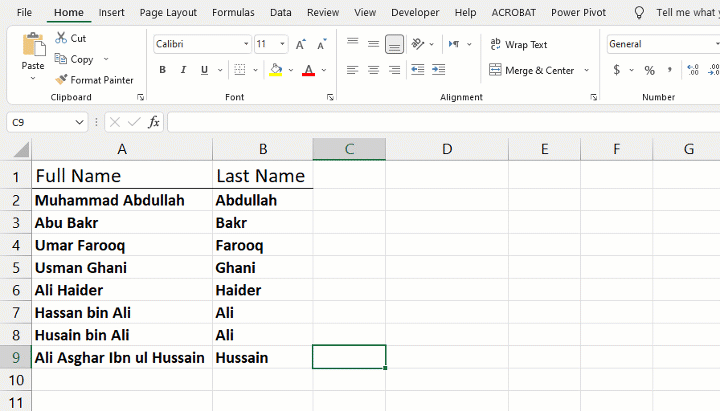
Task: Increase the cell indent
Action: coord(439,70)
